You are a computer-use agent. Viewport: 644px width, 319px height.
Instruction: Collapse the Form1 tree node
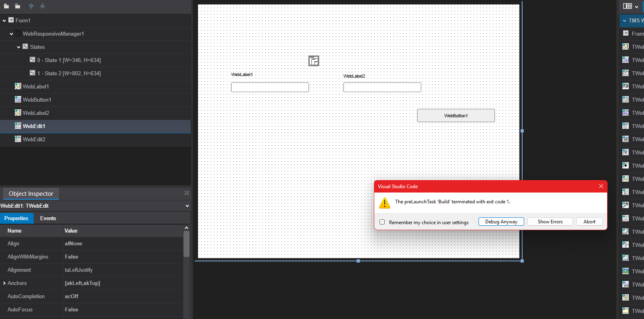pyautogui.click(x=4, y=21)
